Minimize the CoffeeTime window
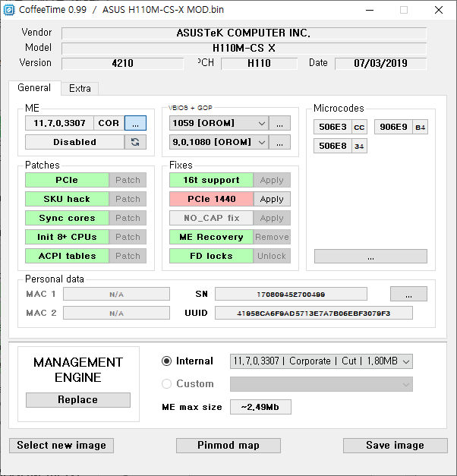Screen dimensions: 457x476 click(x=370, y=10)
